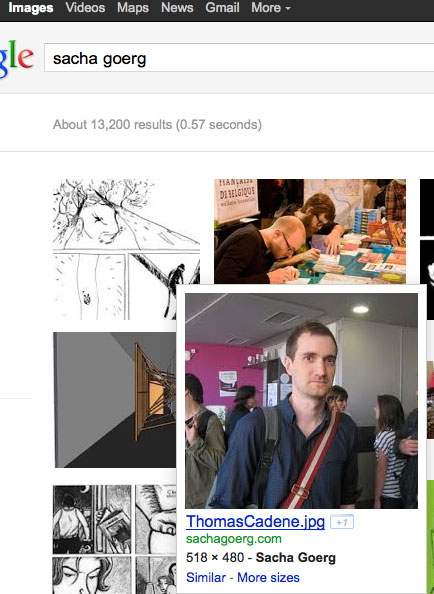Viewport: 434px width, 594px height.
Task: Open the Videos tab
Action: pyautogui.click(x=85, y=8)
